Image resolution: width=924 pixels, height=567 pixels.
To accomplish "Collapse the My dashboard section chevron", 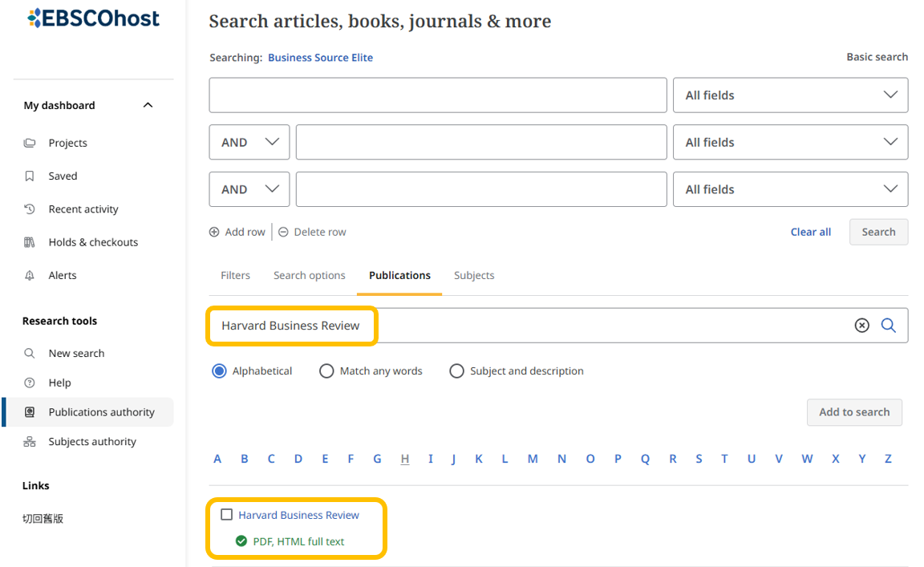I will click(148, 105).
